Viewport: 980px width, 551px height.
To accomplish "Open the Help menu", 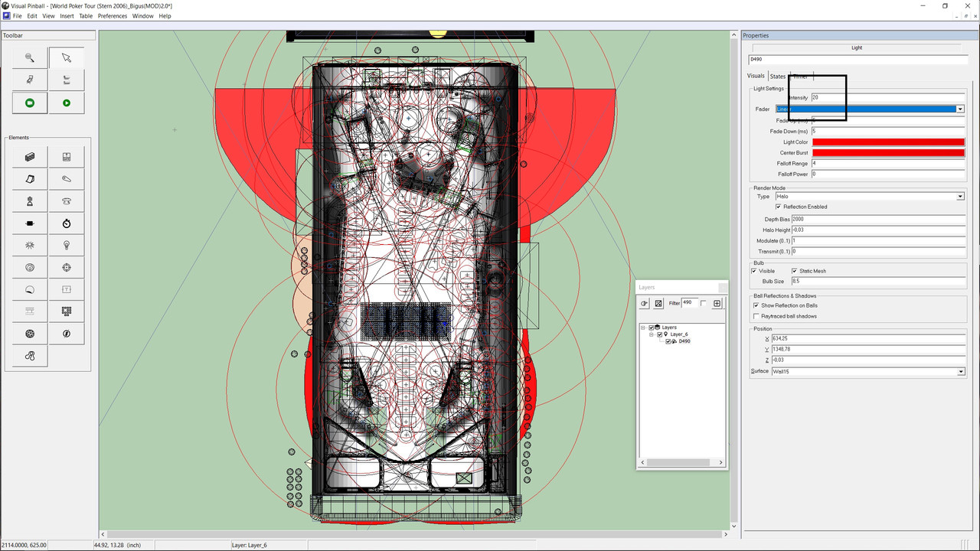I will pyautogui.click(x=165, y=16).
